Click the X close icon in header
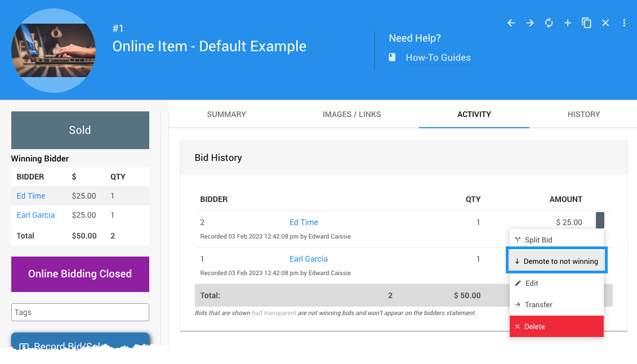This screenshot has height=364, width=637. pyautogui.click(x=605, y=23)
